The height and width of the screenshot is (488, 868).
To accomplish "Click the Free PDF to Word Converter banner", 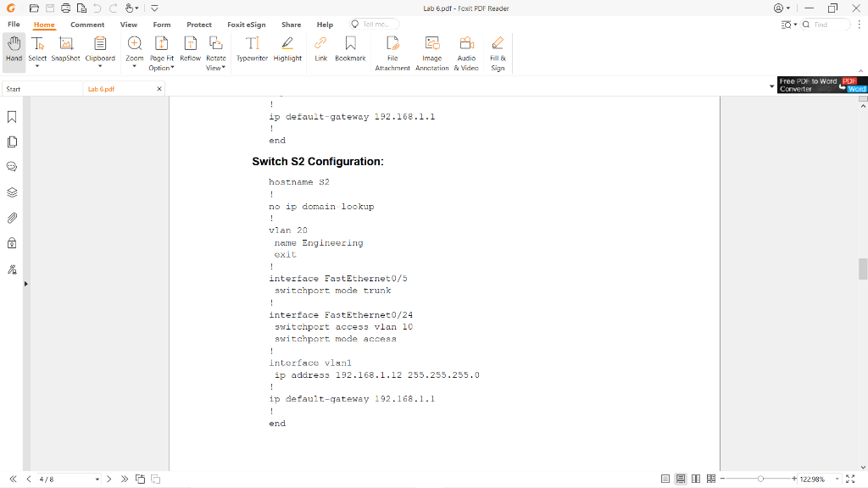I will click(x=820, y=85).
